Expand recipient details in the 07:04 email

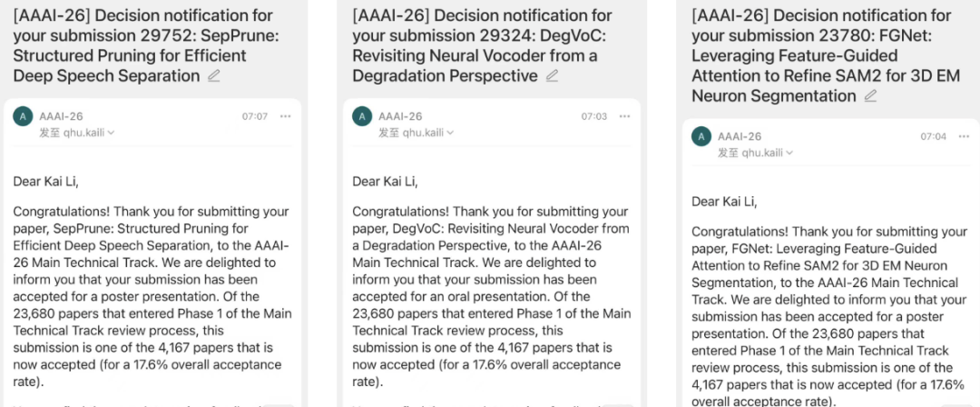point(789,153)
